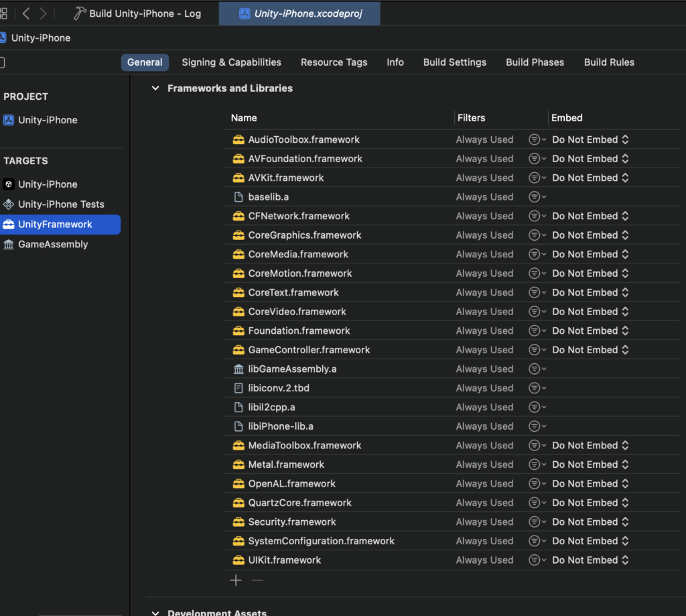Viewport: 686px width, 616px height.
Task: Open Embed dropdown for UIKit.framework
Action: point(590,560)
